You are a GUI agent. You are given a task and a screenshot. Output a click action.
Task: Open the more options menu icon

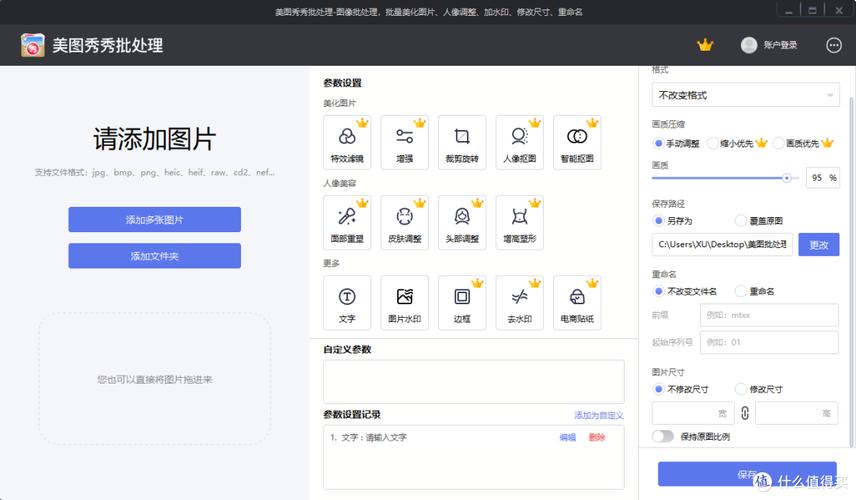click(x=834, y=45)
